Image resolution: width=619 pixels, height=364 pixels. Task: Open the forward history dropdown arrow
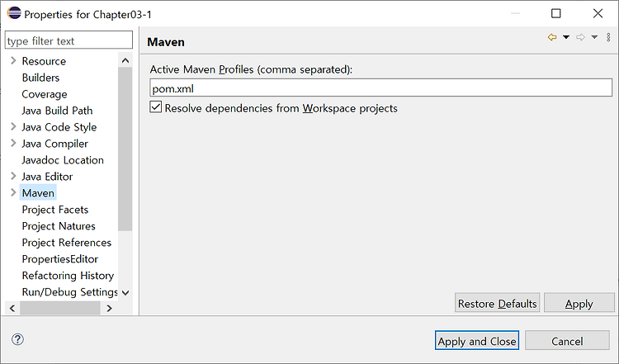594,37
